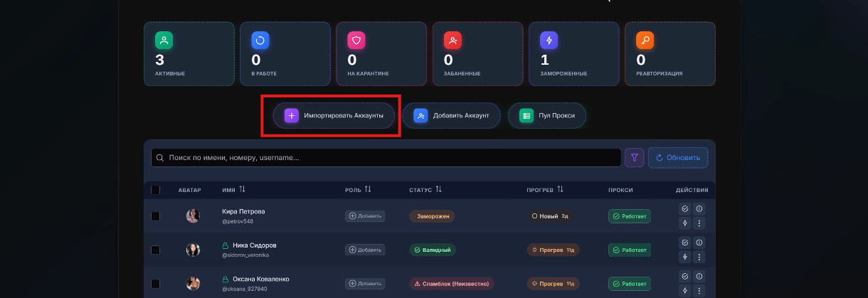Add a role for Кира Петрова
The image size is (868, 298).
coord(365,216)
